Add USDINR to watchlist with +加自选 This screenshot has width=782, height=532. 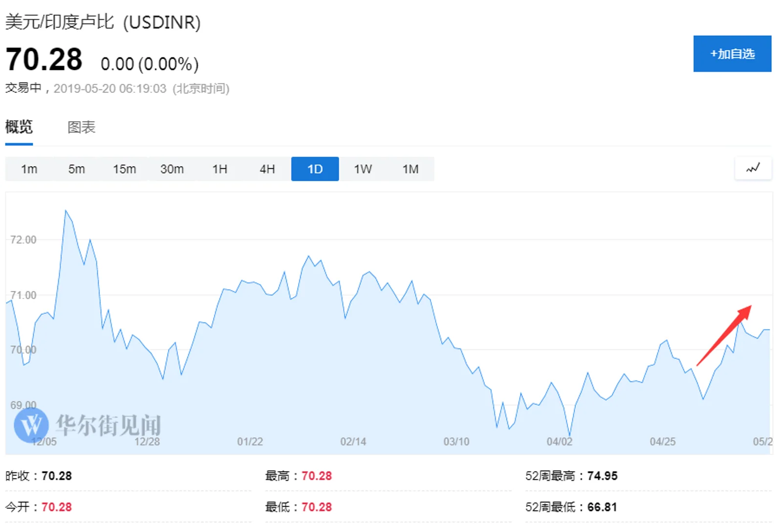tap(732, 54)
